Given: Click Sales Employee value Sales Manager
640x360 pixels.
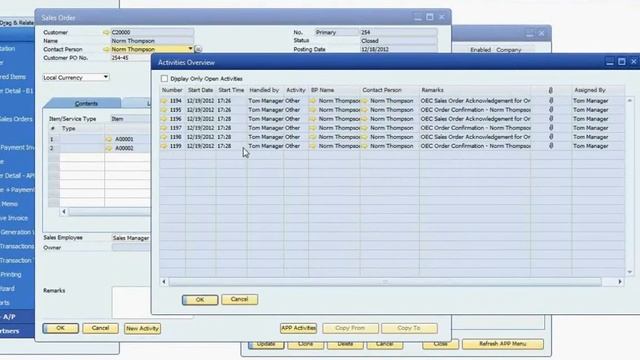Looking at the screenshot, I should [x=131, y=238].
